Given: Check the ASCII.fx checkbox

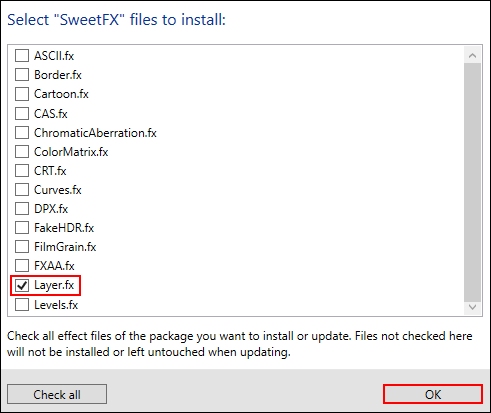Looking at the screenshot, I should [x=22, y=56].
